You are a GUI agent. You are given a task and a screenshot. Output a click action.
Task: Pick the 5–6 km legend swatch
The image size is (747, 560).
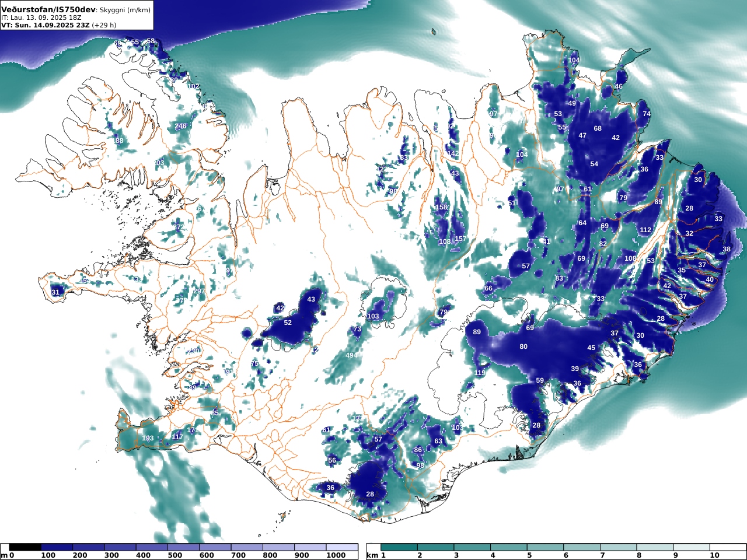pos(545,547)
